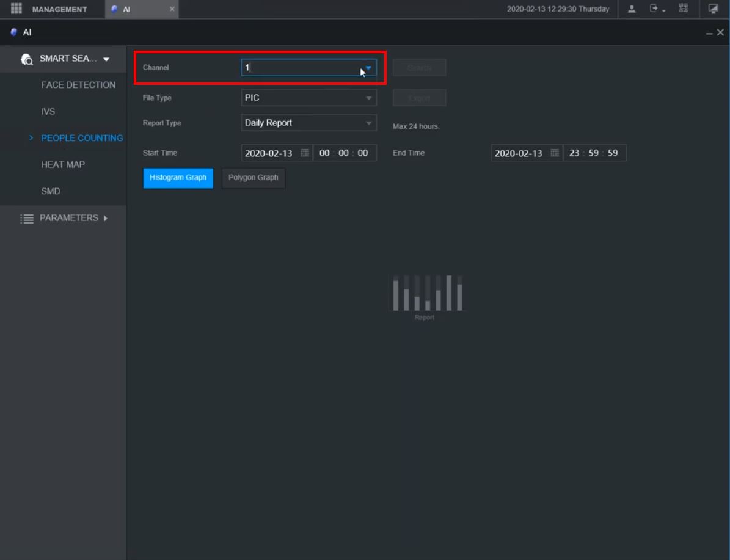Open the Report Type dropdown

308,123
